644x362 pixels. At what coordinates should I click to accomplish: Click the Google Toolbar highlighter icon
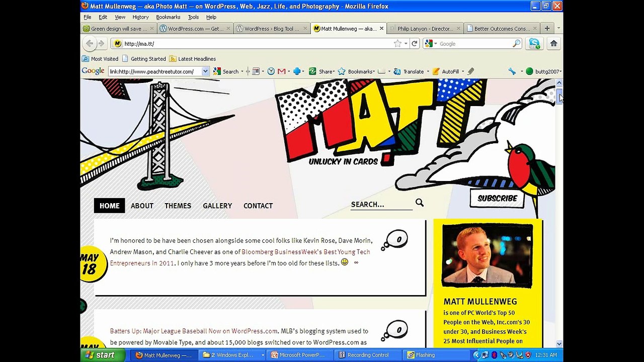471,71
